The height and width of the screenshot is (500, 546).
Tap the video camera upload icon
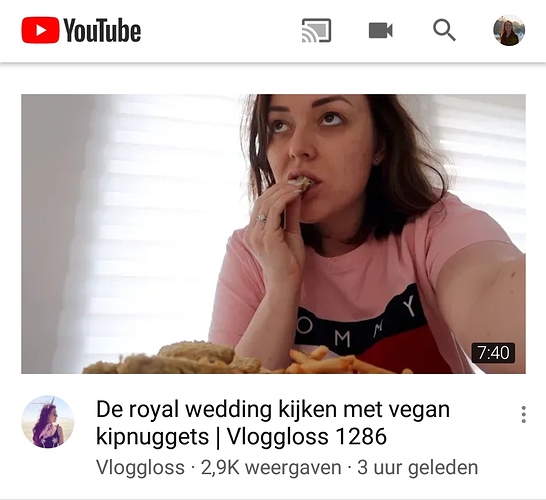381,30
